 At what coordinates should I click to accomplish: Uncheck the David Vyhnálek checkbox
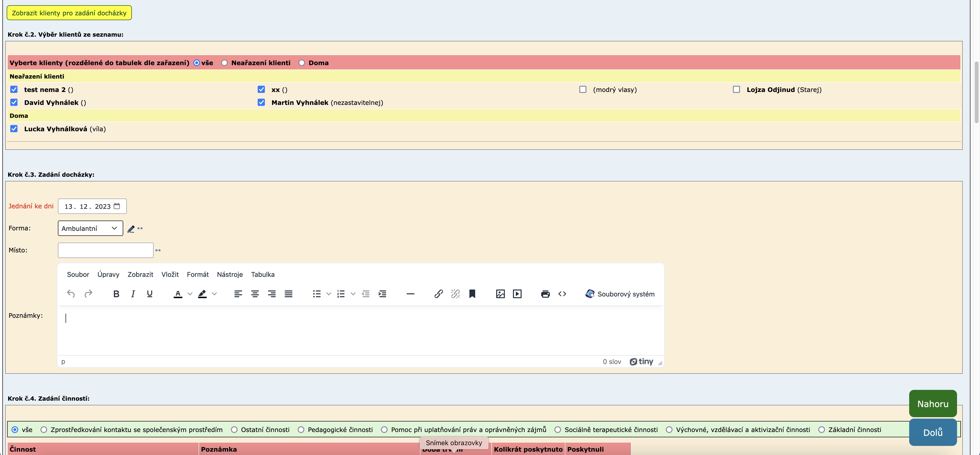[14, 102]
